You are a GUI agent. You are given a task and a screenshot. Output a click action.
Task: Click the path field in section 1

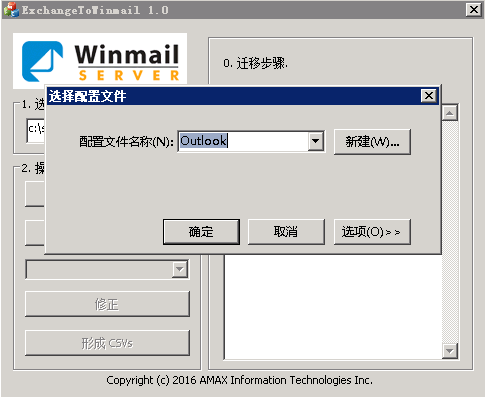[36, 130]
